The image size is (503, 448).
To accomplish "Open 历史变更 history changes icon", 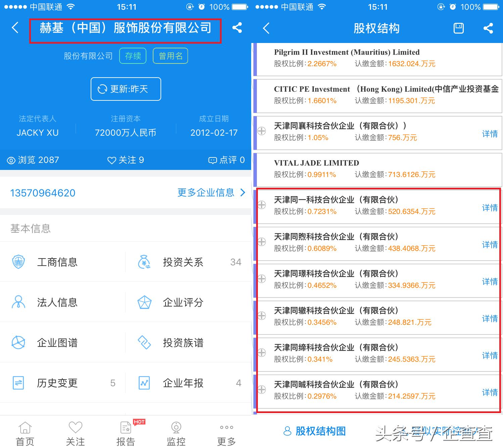I will coord(18,383).
